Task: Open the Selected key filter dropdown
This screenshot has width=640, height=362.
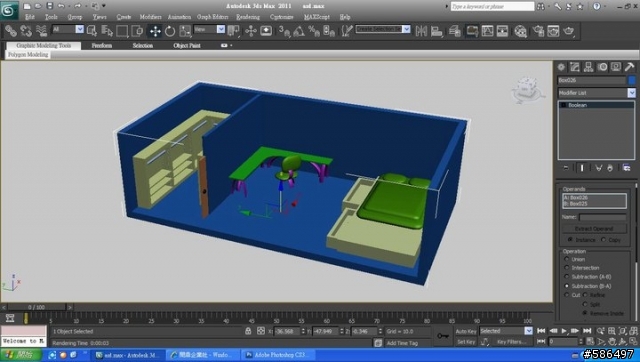Action: (506, 331)
